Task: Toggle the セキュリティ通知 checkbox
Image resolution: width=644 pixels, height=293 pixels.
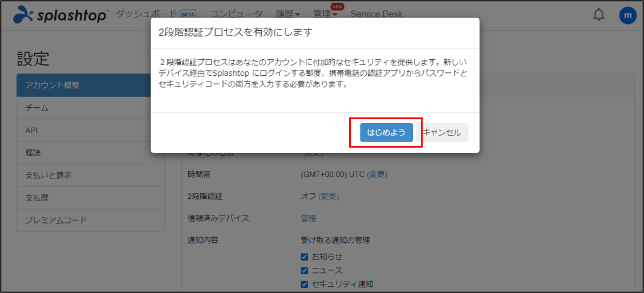Action: pyautogui.click(x=305, y=284)
